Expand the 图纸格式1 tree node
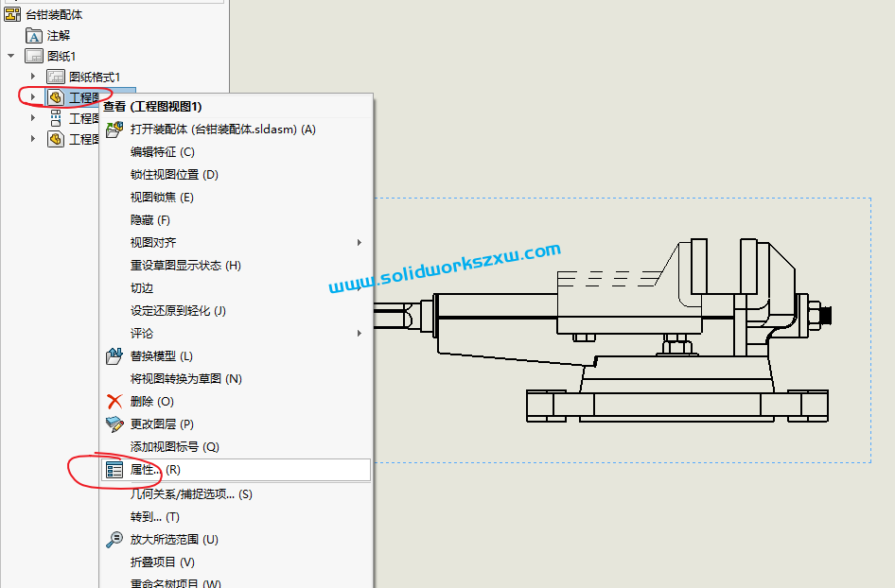This screenshot has width=895, height=588. (33, 77)
